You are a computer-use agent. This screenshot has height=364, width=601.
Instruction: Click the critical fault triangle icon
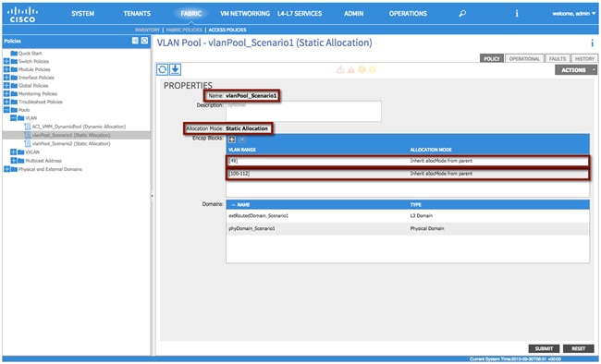coord(340,69)
